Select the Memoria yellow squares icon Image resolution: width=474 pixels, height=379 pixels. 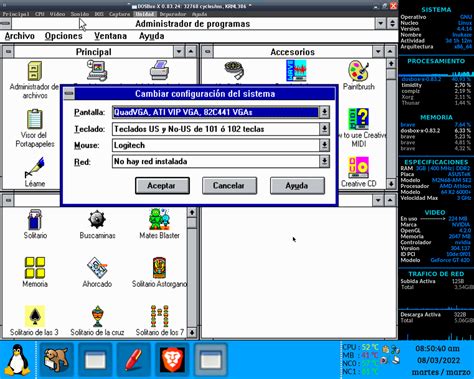point(35,268)
